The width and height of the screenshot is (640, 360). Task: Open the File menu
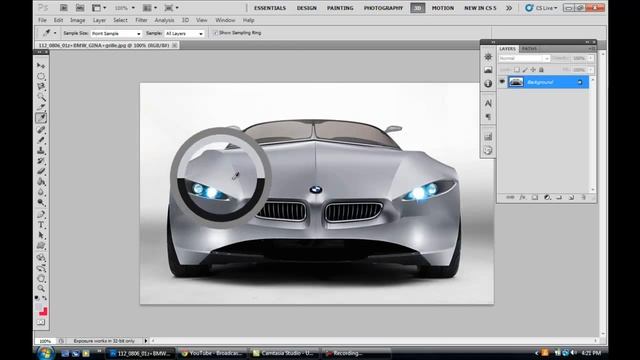tap(42, 20)
